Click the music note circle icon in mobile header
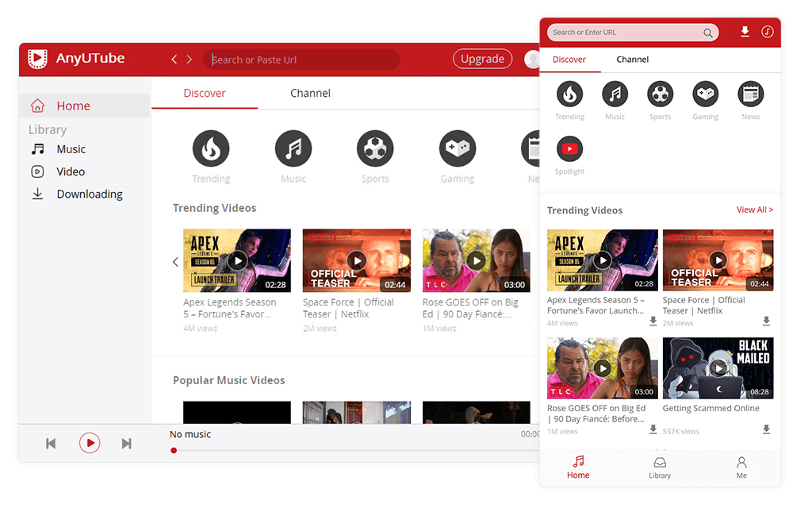 (x=768, y=32)
